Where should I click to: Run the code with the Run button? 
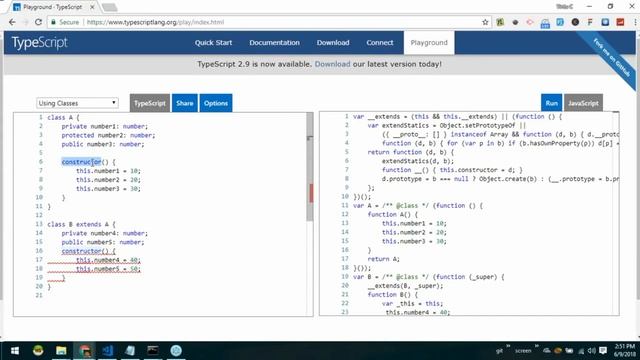551,103
